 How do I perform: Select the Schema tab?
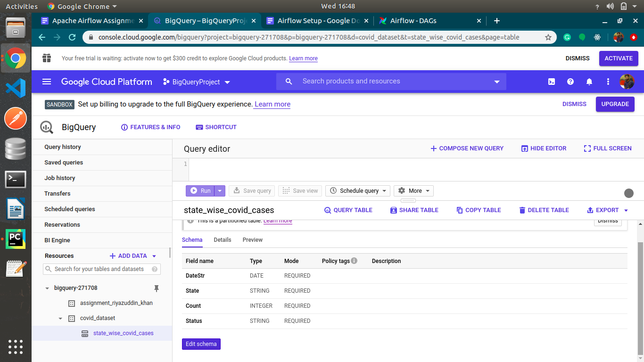(x=192, y=240)
